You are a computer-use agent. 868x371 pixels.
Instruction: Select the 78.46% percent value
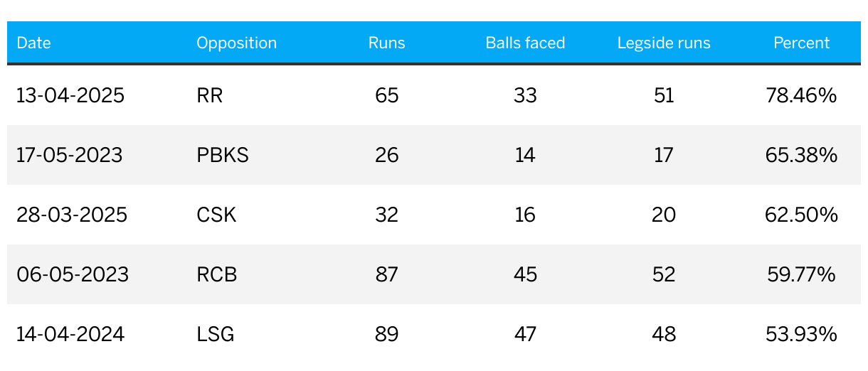(x=801, y=95)
